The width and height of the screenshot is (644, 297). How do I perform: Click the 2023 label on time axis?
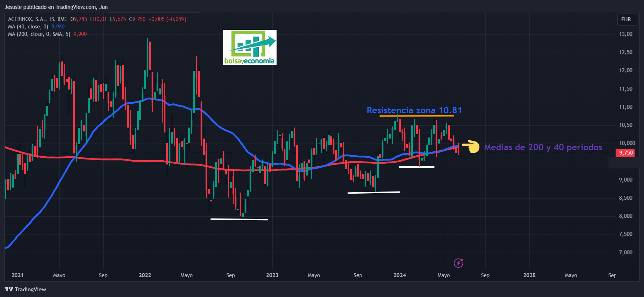coord(272,275)
